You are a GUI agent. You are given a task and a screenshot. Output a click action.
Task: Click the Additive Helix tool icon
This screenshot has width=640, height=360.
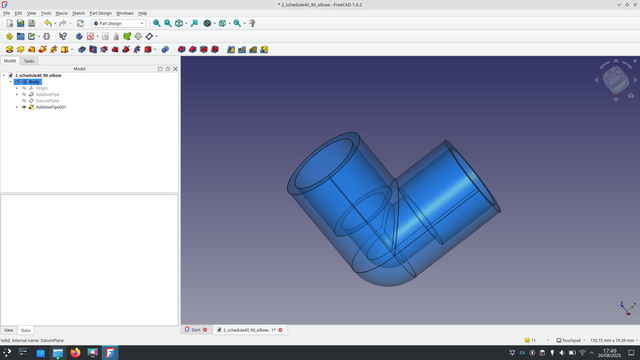[53, 49]
